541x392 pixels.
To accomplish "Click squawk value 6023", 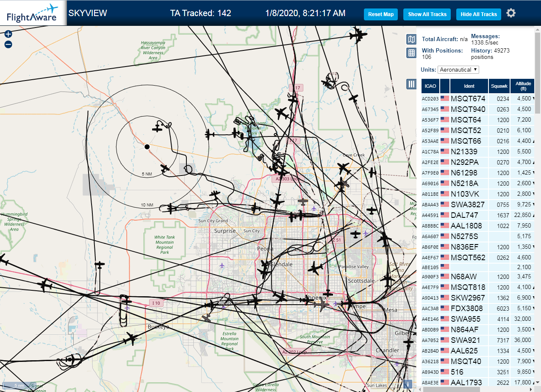I will point(503,309).
